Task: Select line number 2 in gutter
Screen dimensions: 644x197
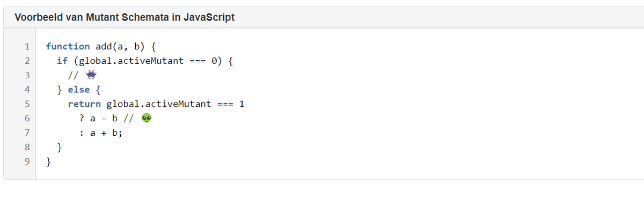Action: point(27,61)
